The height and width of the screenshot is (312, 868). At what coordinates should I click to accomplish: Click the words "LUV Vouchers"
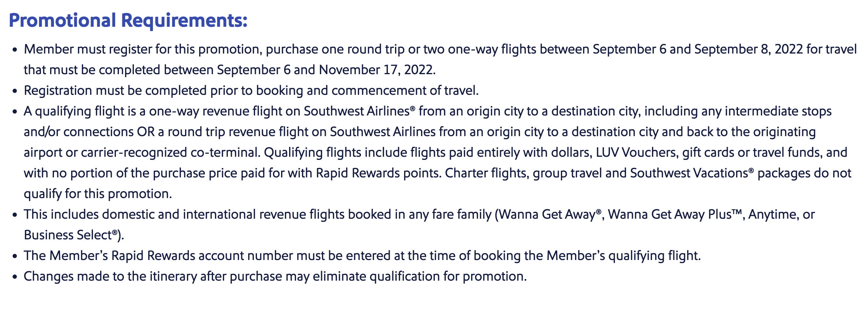pos(636,153)
